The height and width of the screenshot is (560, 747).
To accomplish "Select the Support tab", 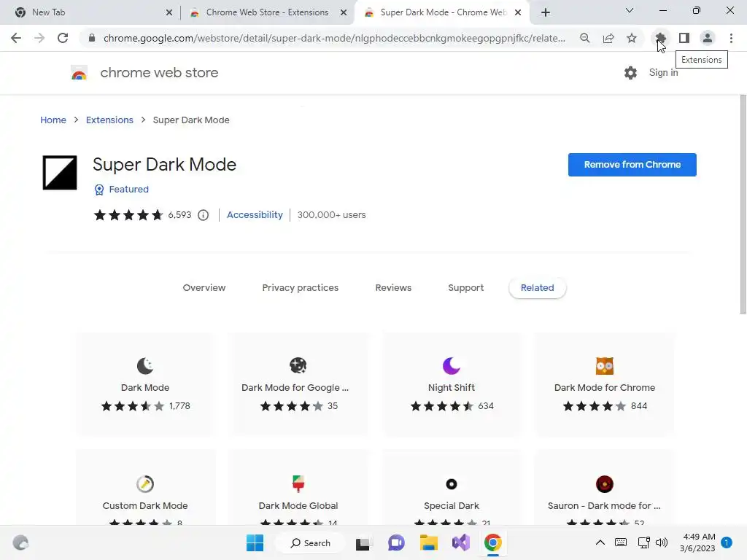I will pos(465,287).
